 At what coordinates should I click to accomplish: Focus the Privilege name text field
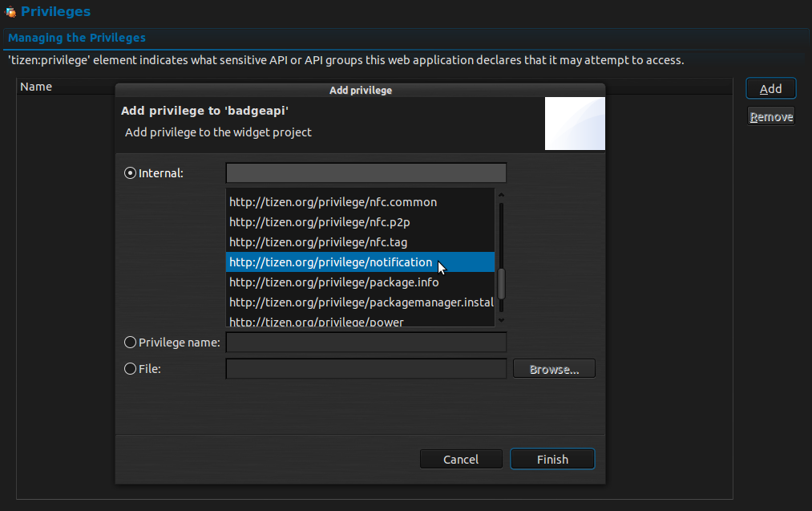coord(366,343)
